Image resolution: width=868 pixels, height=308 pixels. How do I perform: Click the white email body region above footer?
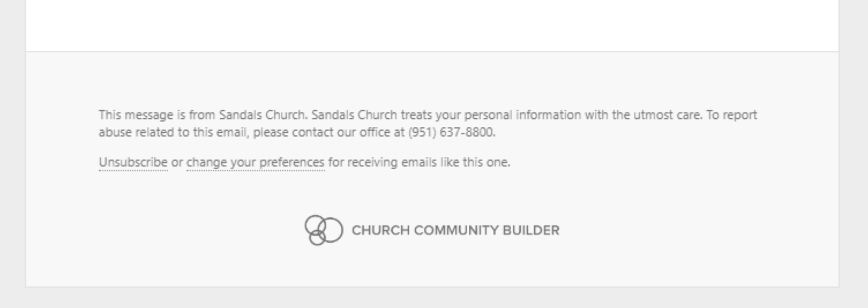(429, 26)
